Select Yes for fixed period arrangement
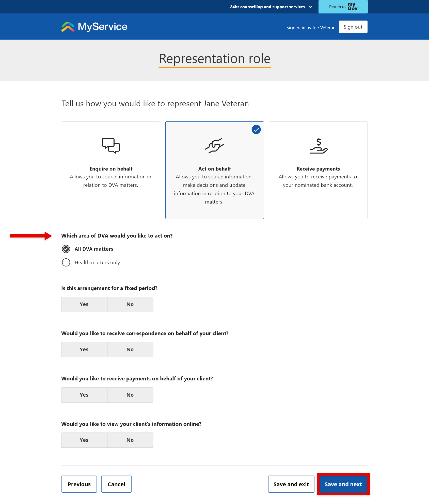 click(x=84, y=304)
